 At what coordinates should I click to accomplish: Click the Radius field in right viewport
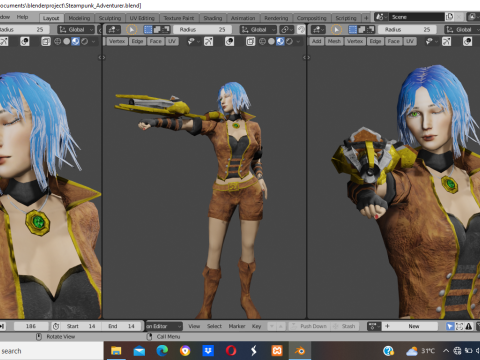click(x=407, y=30)
